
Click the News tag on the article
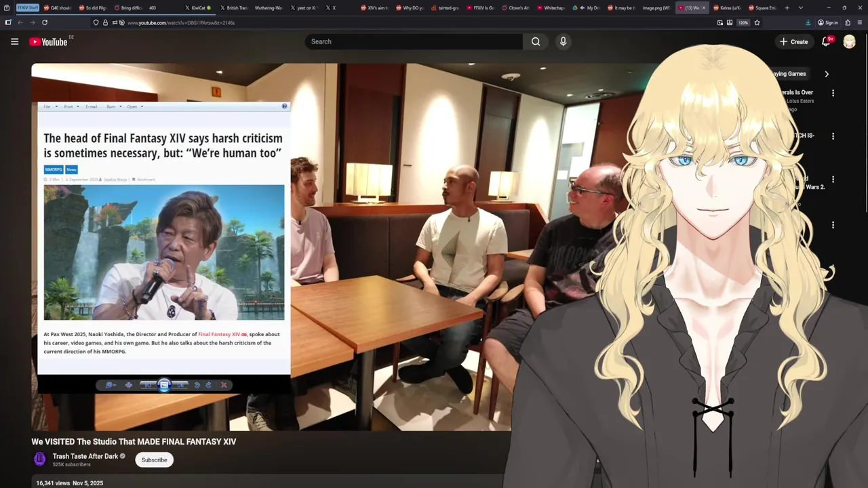click(x=71, y=169)
